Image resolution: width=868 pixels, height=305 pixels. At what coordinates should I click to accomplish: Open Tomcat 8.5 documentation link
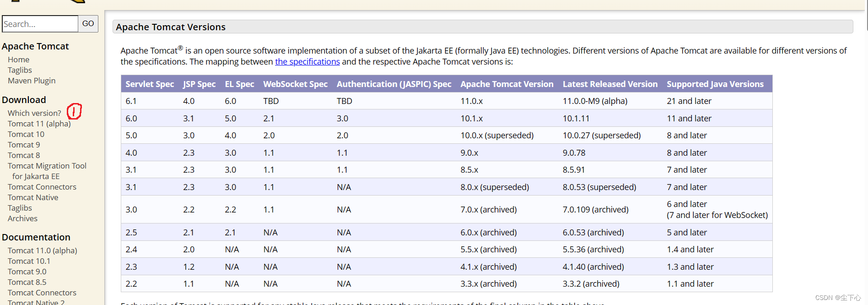coord(27,282)
